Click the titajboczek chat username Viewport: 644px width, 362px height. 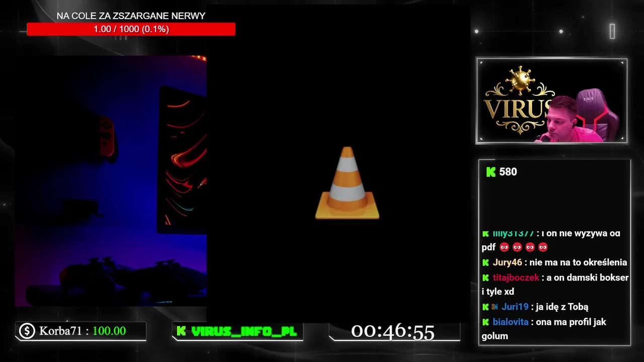click(516, 278)
